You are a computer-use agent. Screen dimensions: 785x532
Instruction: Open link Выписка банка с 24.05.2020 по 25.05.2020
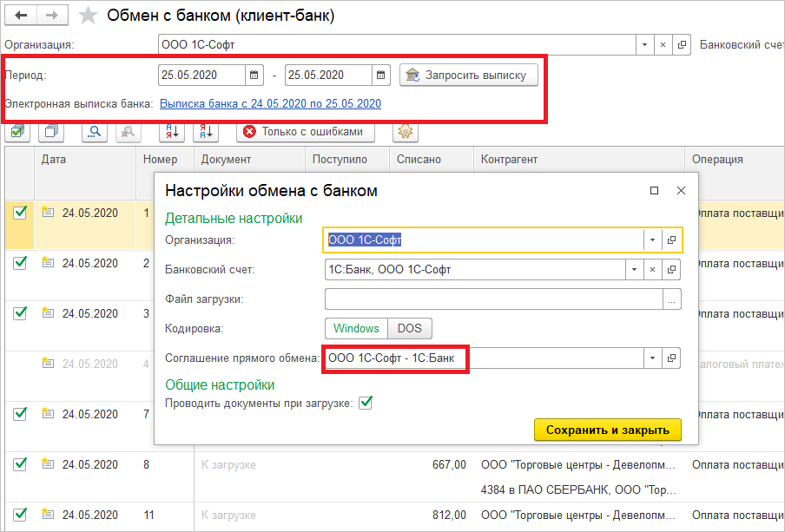point(270,103)
